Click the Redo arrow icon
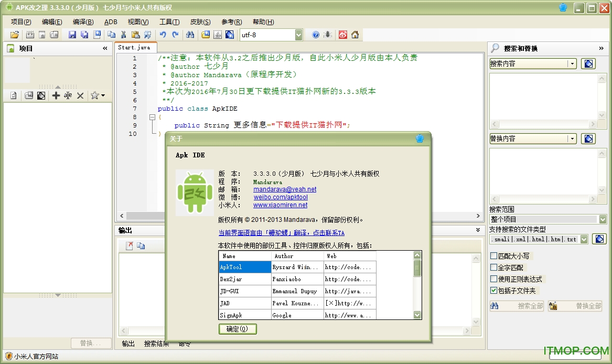Image resolution: width=612 pixels, height=364 pixels. click(175, 35)
